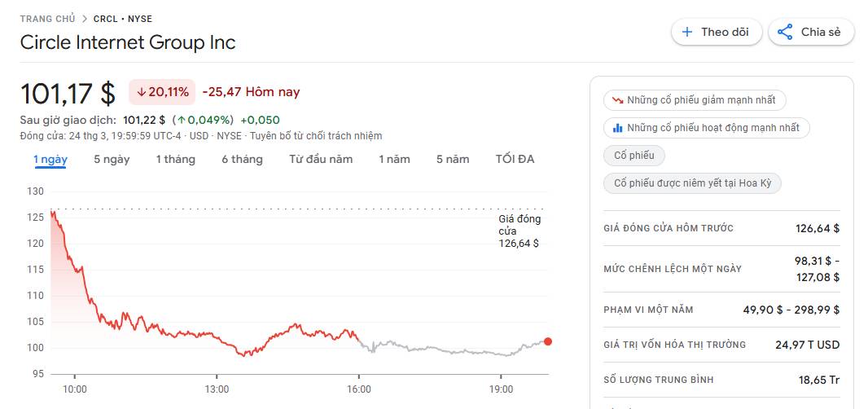Click the red end-point dot on chart
868x409 pixels.
(548, 341)
